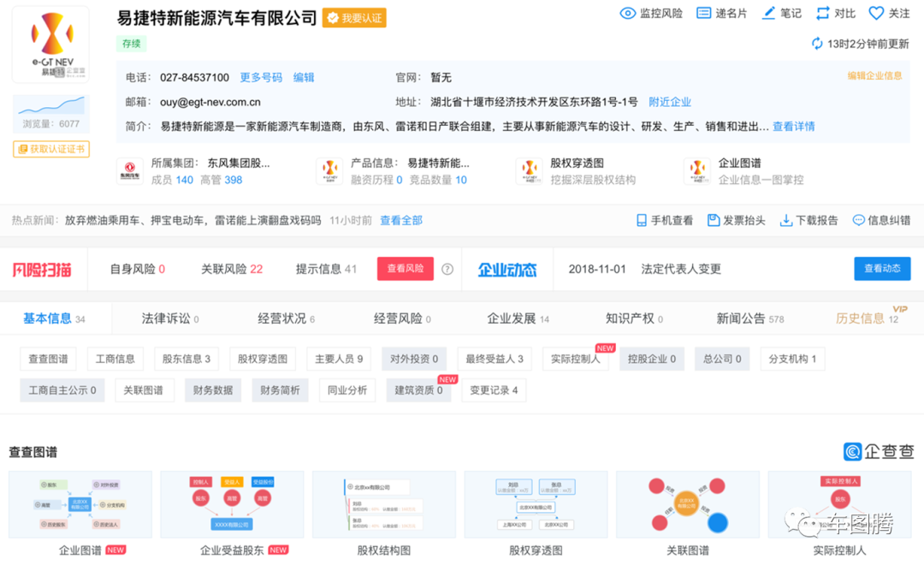Image resolution: width=924 pixels, height=565 pixels.
Task: Click the 信息纠错 chat bubble icon
Action: click(859, 221)
